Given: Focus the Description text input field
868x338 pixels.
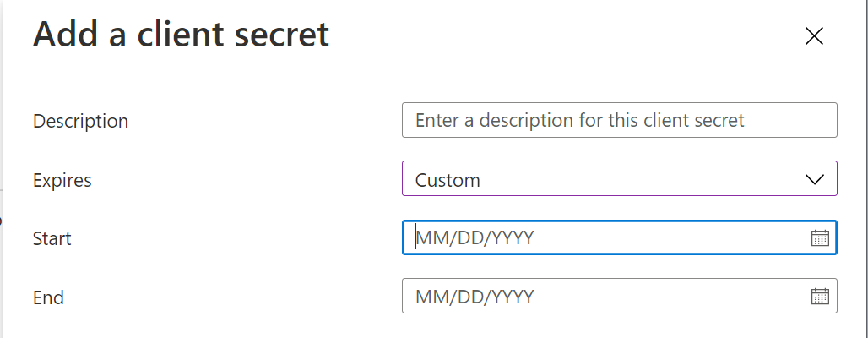Looking at the screenshot, I should point(620,120).
